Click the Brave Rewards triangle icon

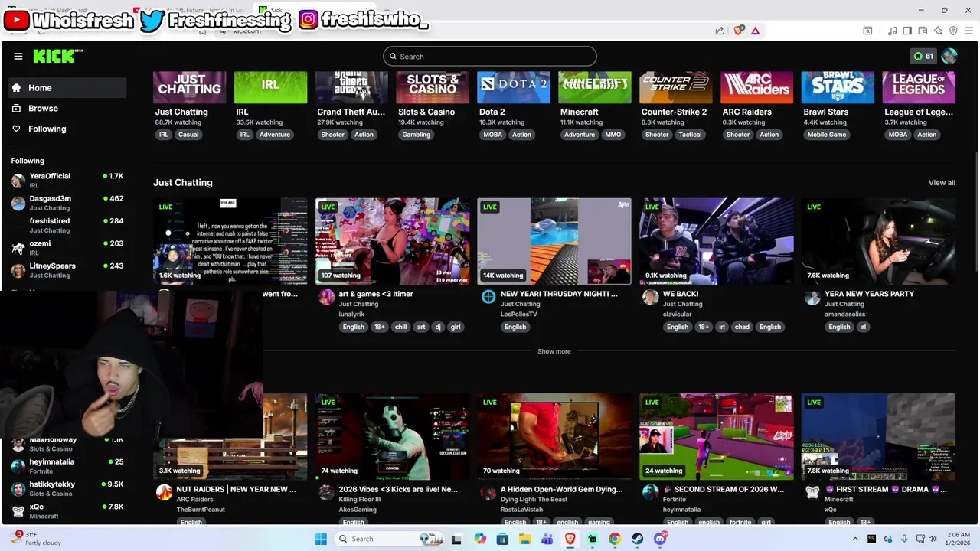click(x=755, y=31)
